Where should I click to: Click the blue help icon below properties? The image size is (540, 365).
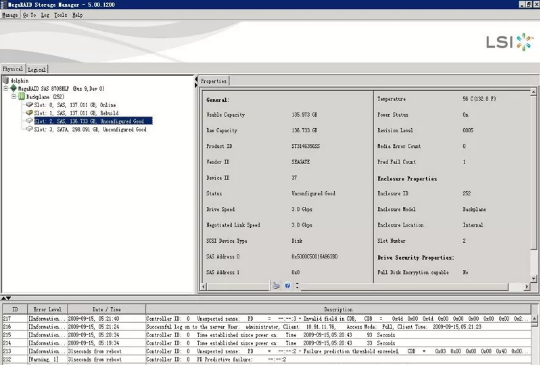click(288, 285)
